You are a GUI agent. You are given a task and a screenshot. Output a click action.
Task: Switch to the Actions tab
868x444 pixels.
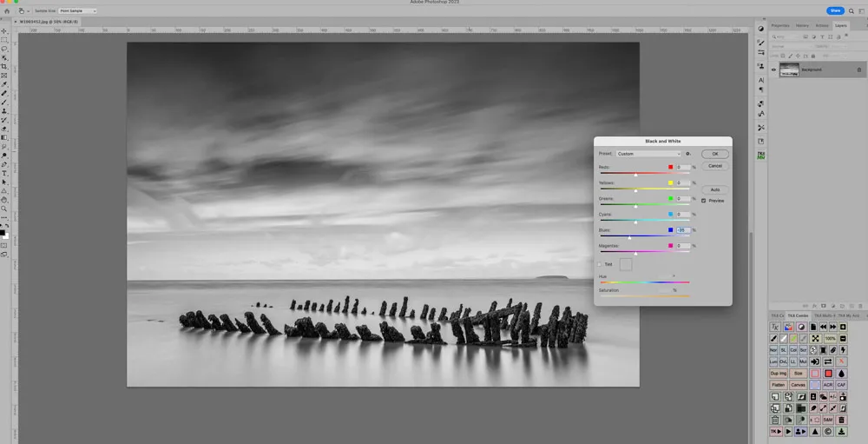click(822, 25)
